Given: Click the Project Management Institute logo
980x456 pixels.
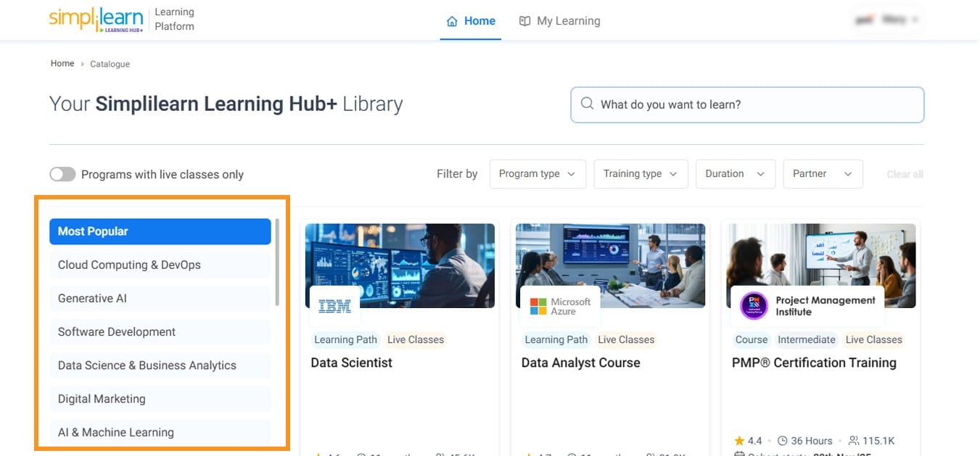Looking at the screenshot, I should click(x=754, y=306).
